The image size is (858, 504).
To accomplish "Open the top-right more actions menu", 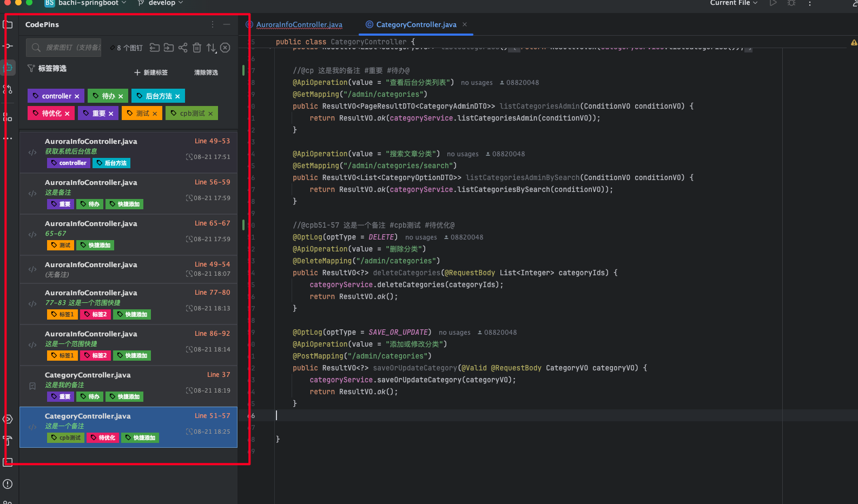I will (810, 3).
